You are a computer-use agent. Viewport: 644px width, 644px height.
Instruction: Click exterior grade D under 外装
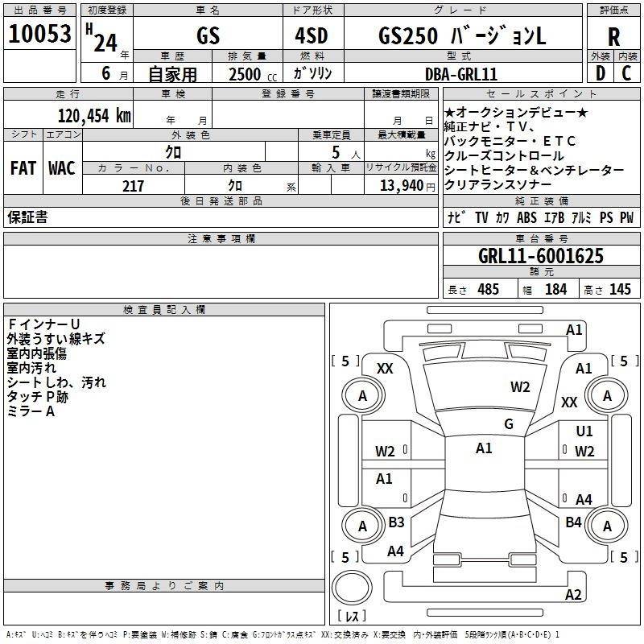pos(601,73)
